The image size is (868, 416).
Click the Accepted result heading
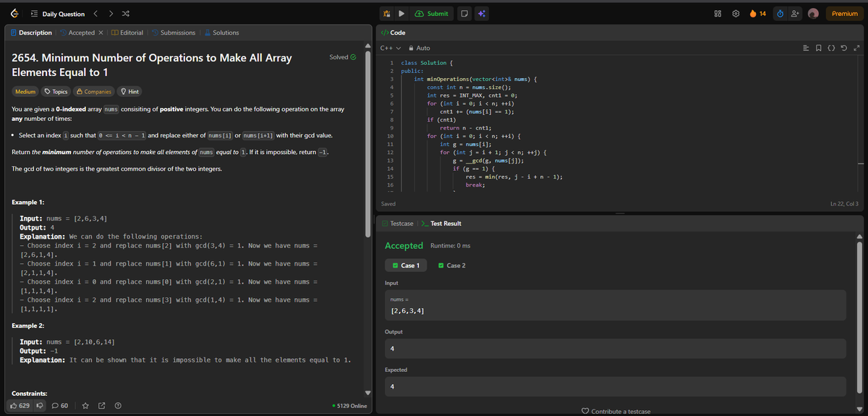pyautogui.click(x=404, y=246)
